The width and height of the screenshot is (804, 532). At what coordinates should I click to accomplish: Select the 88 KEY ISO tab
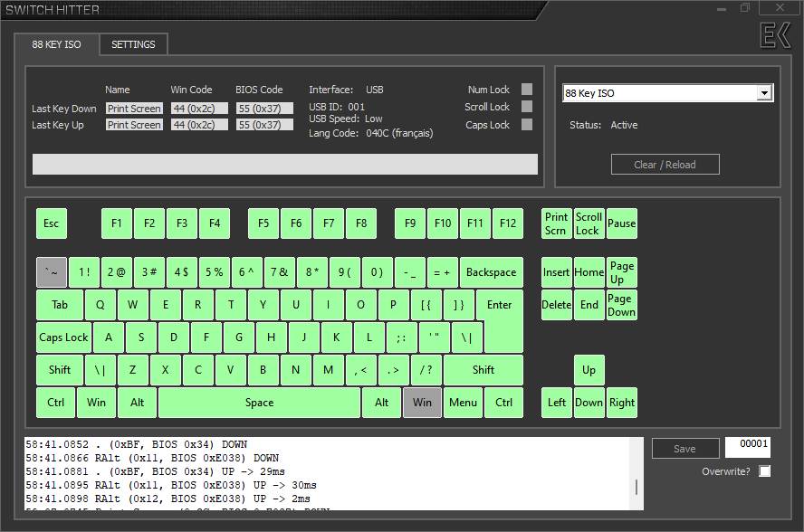tap(56, 44)
